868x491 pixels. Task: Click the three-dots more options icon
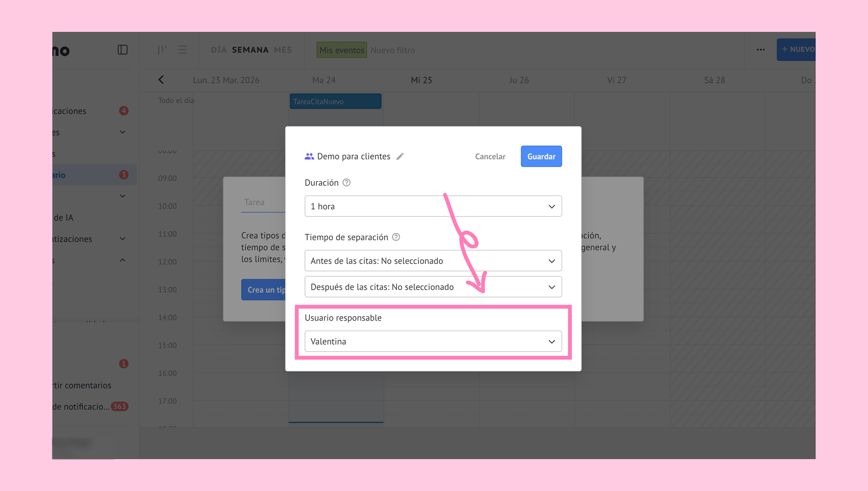[760, 50]
